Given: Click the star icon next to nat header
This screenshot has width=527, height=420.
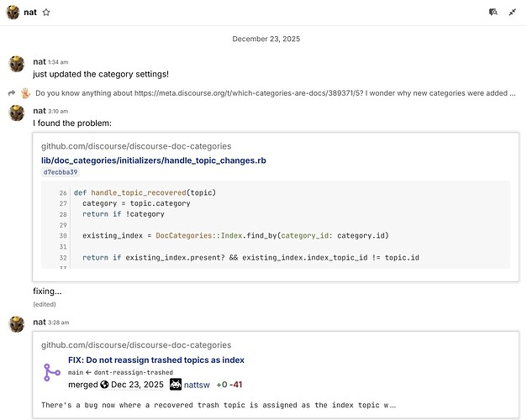Looking at the screenshot, I should click(46, 13).
